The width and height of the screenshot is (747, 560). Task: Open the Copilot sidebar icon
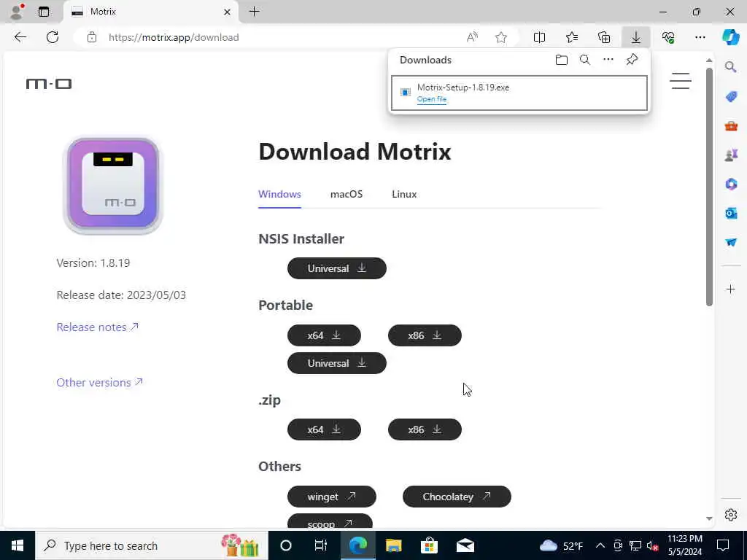point(731,37)
